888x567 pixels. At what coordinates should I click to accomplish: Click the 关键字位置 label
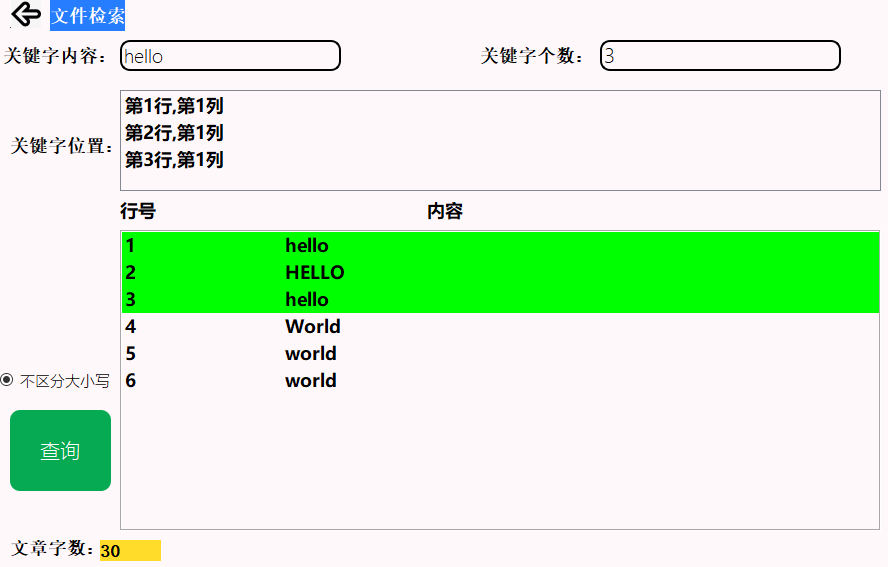(62, 146)
